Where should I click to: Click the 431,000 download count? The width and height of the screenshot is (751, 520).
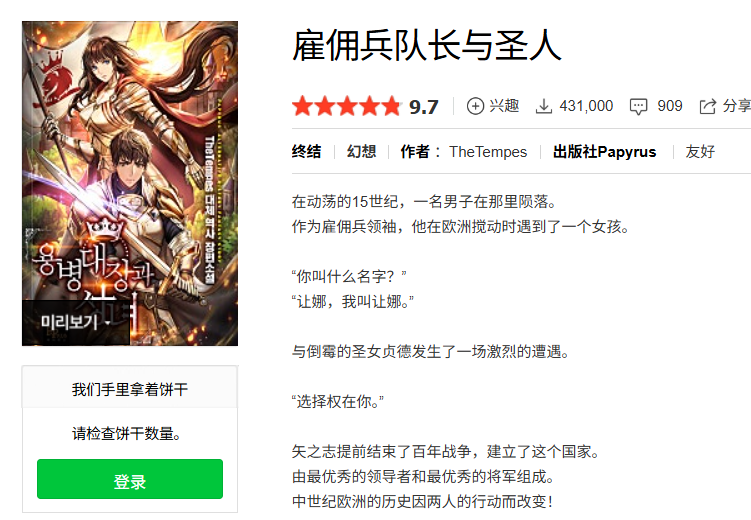(x=586, y=106)
